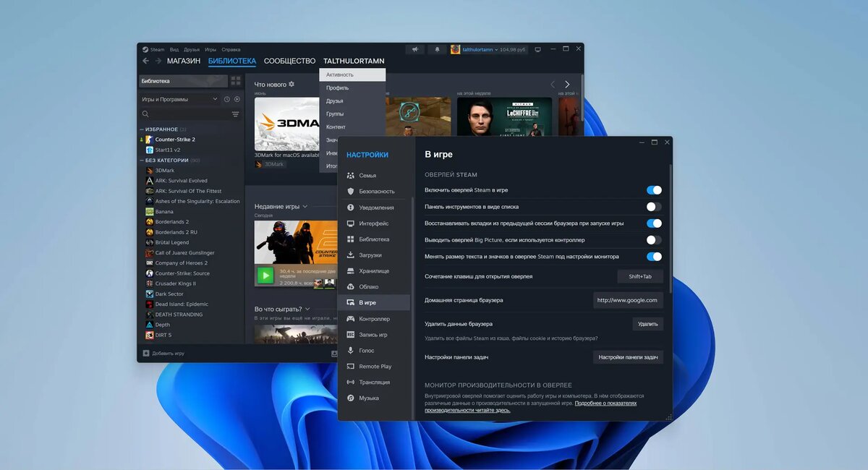
Task: Enable Панель инструментов в виде списка toggle
Action: coord(654,207)
